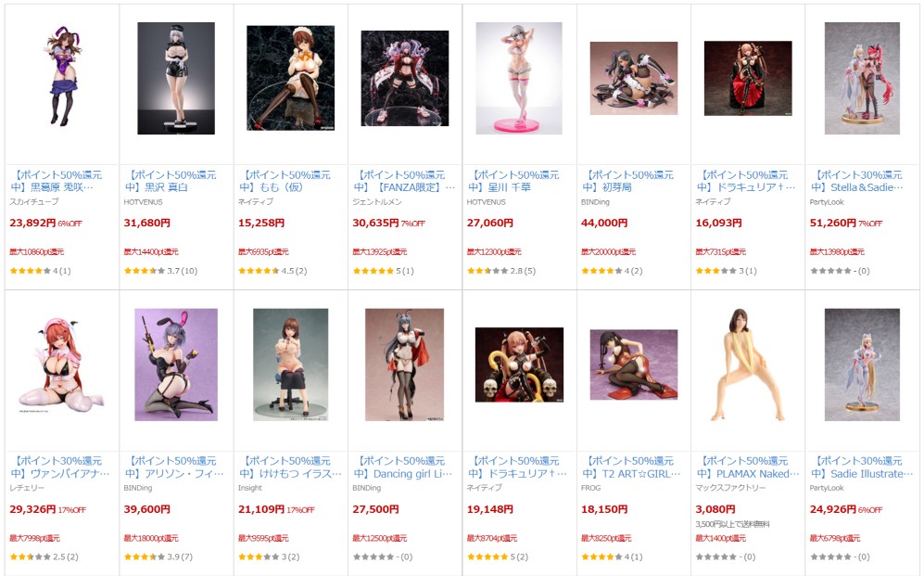This screenshot has height=576, width=924.
Task: Open the 星川 千草 product title link
Action: click(x=513, y=181)
